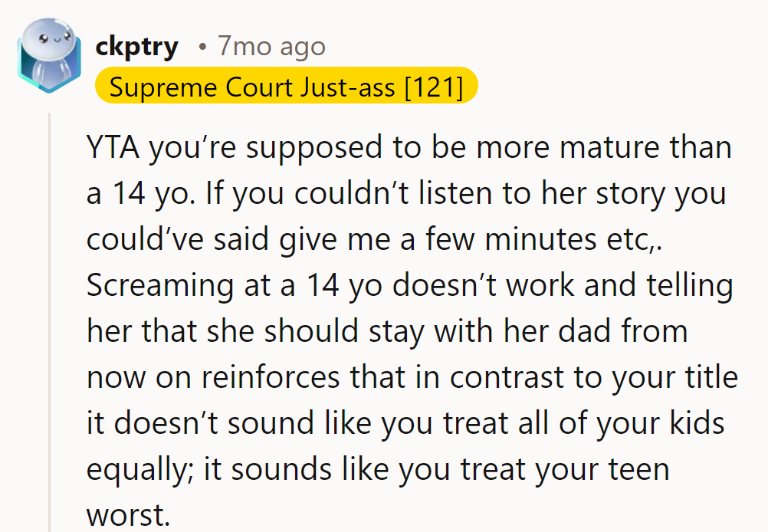Click the "7mo ago" comment timestamp
The image size is (768, 532).
[x=271, y=47]
